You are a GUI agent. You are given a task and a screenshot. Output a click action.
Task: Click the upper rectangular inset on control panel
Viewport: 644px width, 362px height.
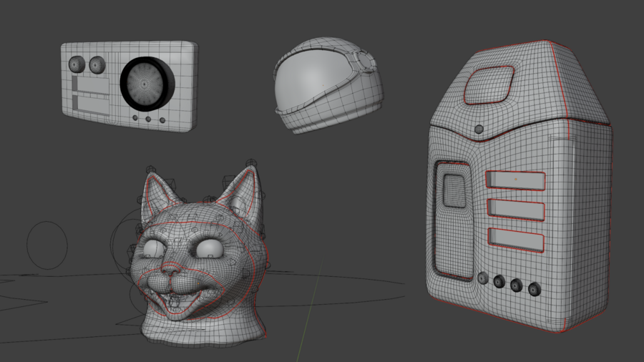91,85
